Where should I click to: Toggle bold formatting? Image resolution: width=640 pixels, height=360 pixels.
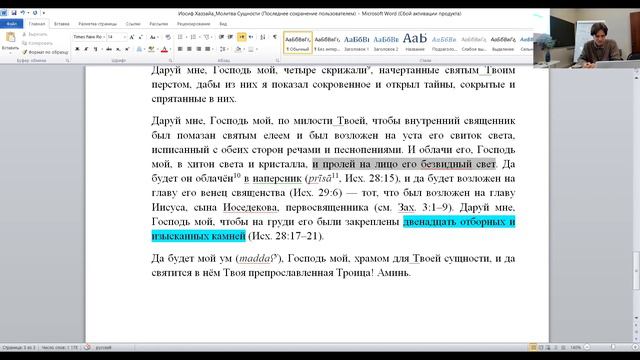pyautogui.click(x=78, y=49)
